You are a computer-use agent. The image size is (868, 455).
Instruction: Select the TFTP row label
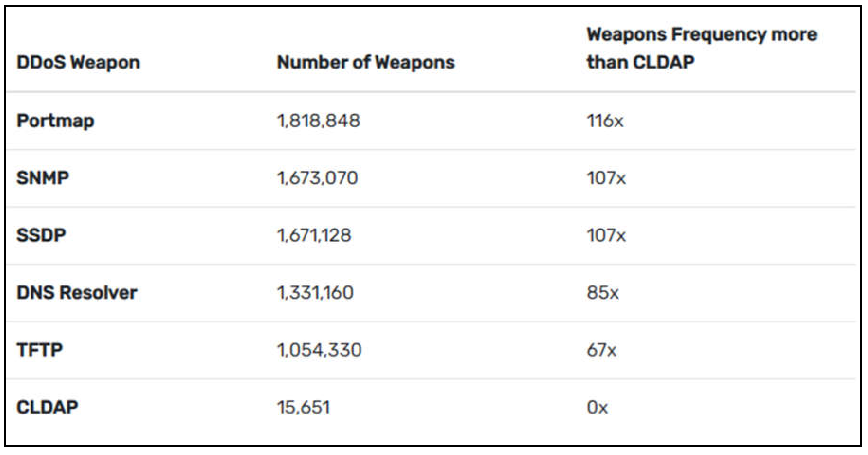[x=40, y=350]
